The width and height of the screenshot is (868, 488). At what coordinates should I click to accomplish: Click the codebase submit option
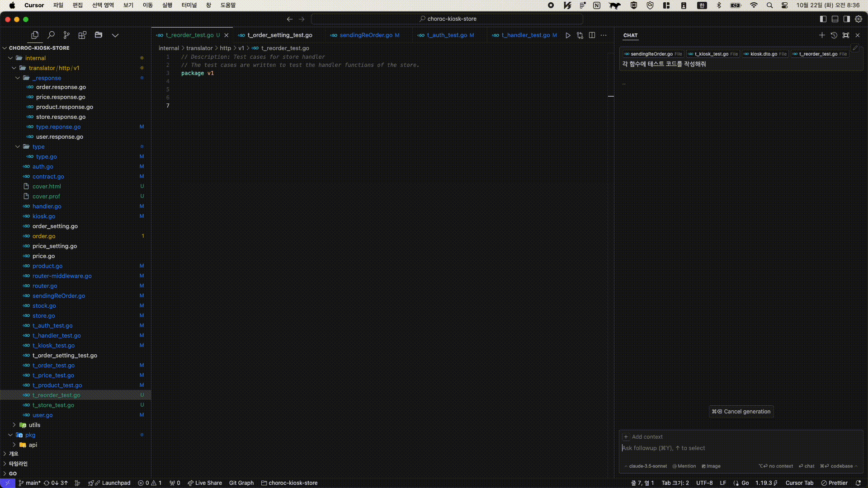click(839, 466)
